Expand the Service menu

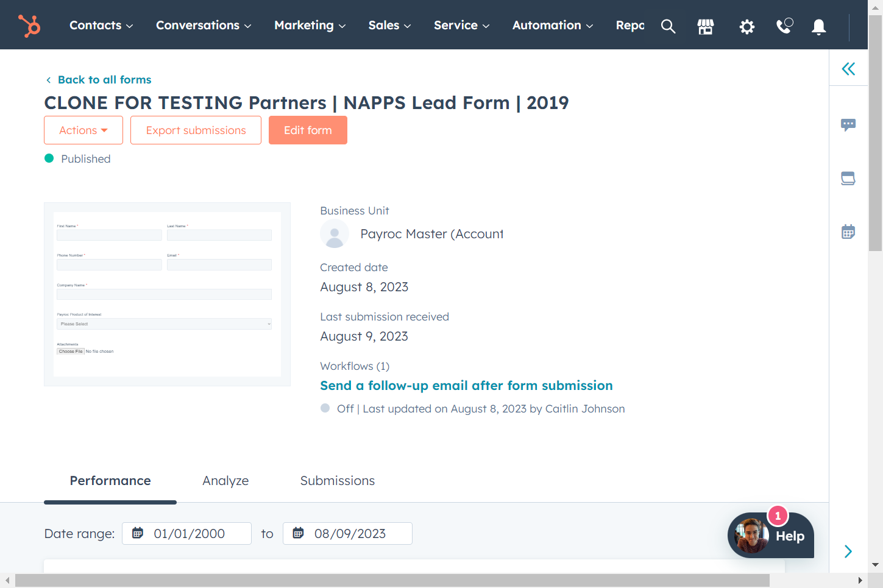(x=462, y=25)
